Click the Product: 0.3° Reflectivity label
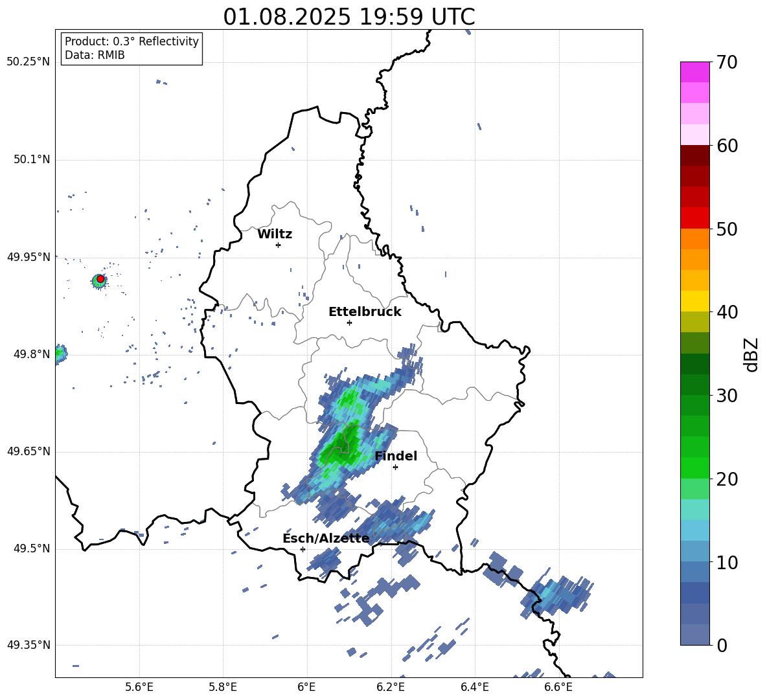767x700 pixels. [132, 41]
